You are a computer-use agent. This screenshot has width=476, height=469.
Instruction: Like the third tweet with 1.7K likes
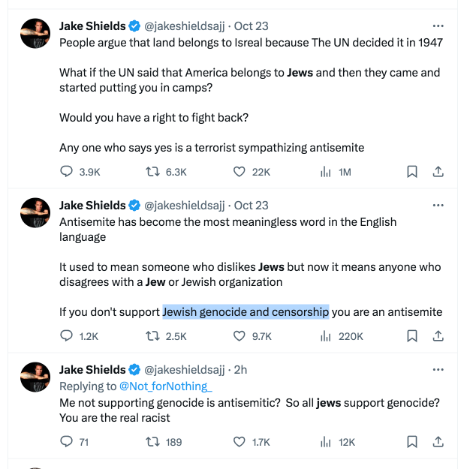[240, 442]
